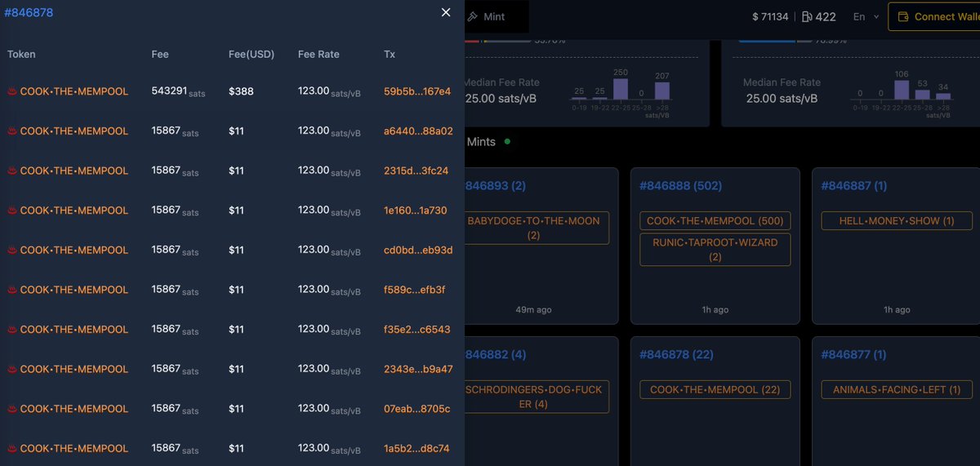Click the 53 bar in right fee chart
The width and height of the screenshot is (980, 466).
click(x=923, y=93)
